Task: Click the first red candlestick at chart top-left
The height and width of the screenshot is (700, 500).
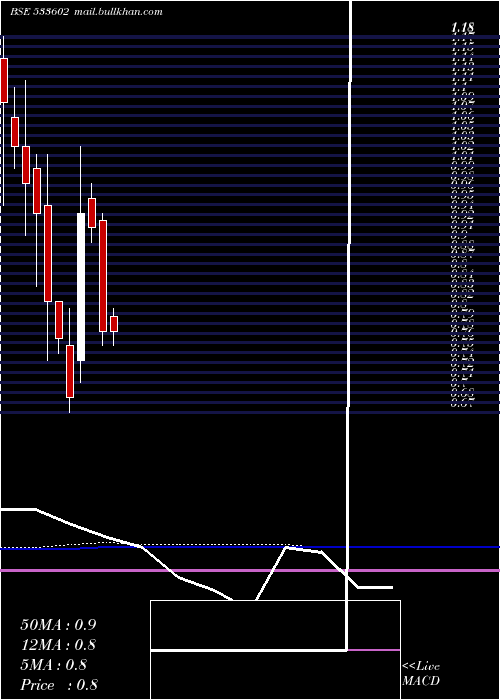Action: coord(4,80)
